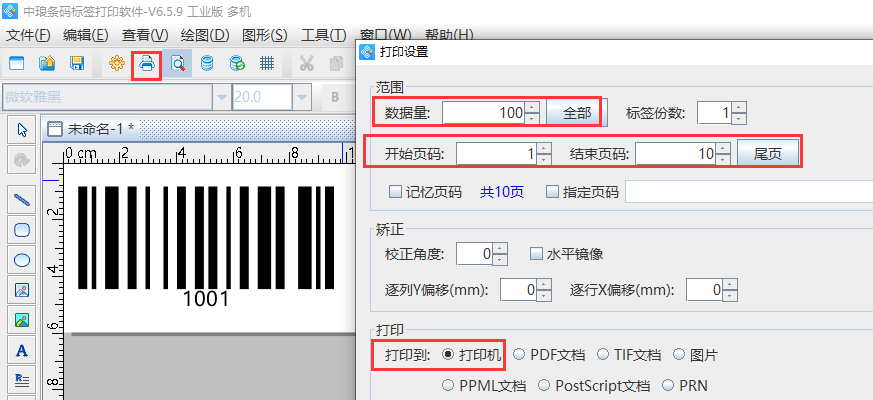Screen dimensions: 873x400
Task: Select the PDF文档 output option
Action: (x=519, y=355)
